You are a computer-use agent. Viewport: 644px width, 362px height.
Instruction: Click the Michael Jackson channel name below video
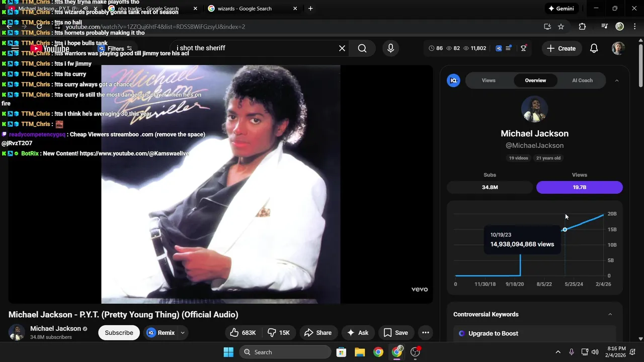click(55, 328)
